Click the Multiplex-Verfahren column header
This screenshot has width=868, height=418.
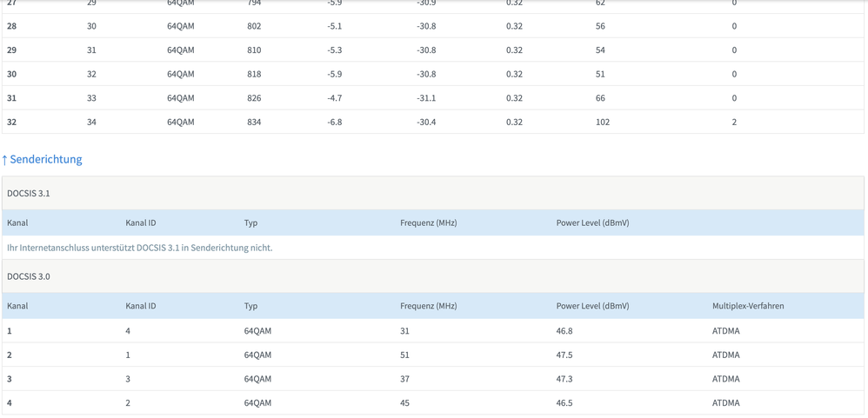point(747,306)
